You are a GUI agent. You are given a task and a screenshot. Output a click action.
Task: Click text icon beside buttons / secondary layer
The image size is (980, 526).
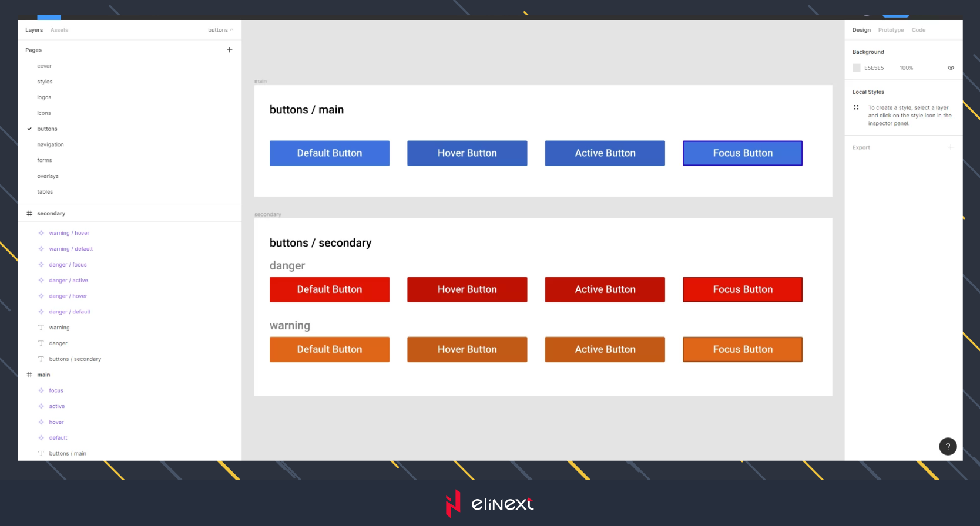tap(41, 359)
